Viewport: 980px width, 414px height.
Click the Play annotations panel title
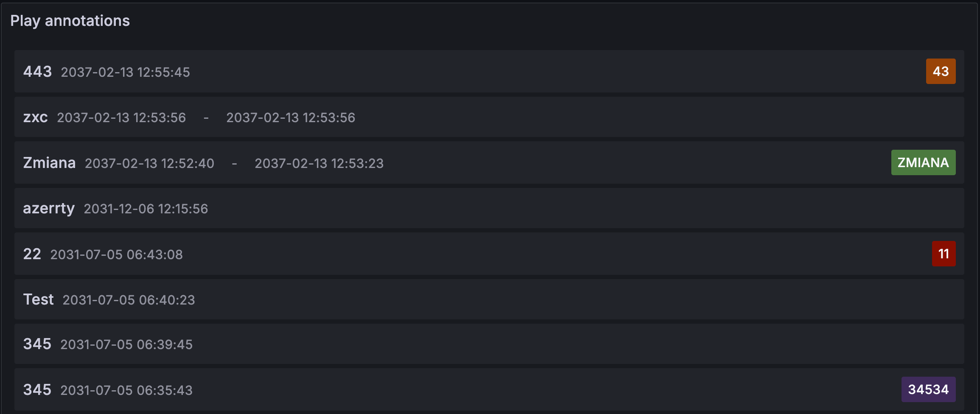[70, 20]
